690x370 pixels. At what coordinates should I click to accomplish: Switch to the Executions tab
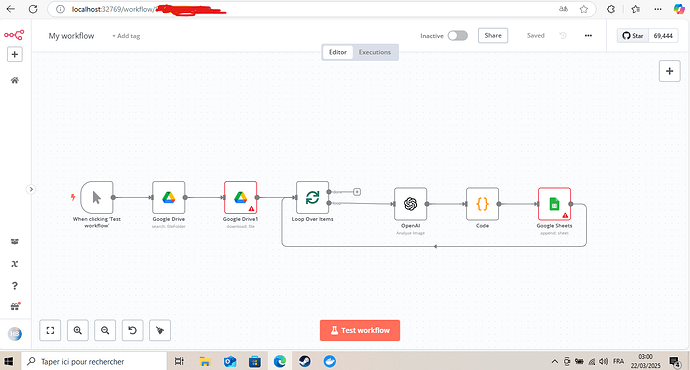tap(374, 52)
